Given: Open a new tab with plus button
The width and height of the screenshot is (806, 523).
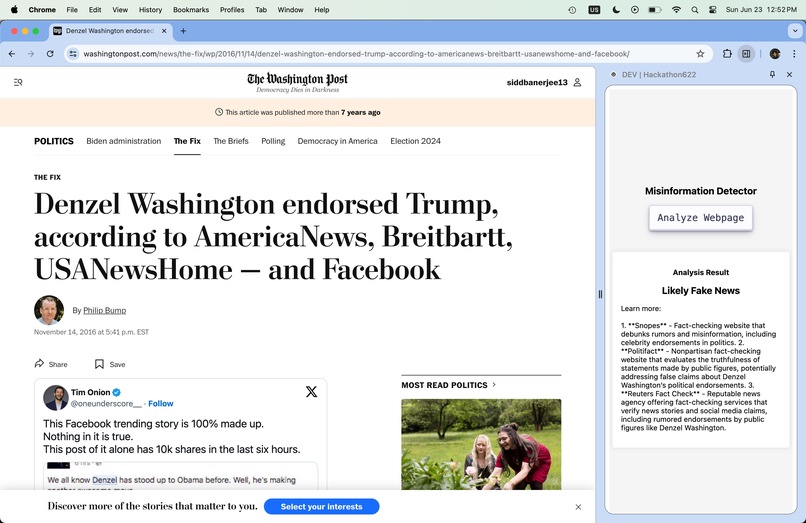Looking at the screenshot, I should pyautogui.click(x=183, y=31).
